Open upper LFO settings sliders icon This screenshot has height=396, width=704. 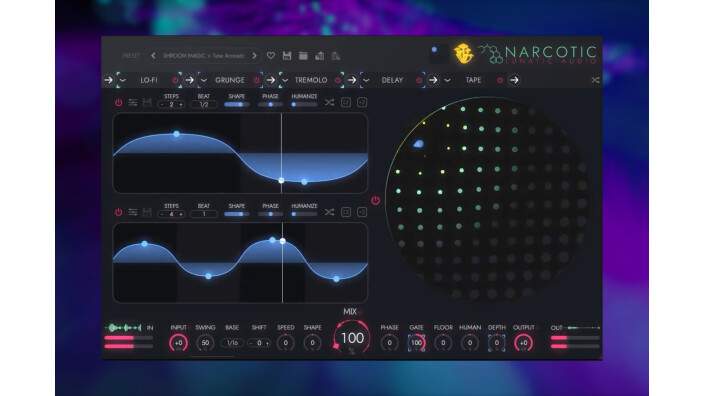[x=132, y=103]
